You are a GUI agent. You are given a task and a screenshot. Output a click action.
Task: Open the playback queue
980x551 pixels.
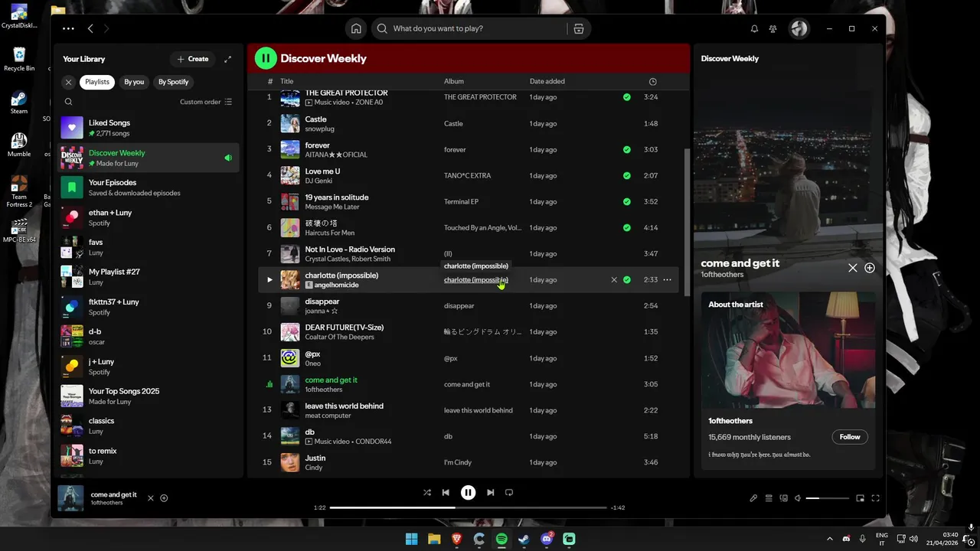(x=769, y=498)
